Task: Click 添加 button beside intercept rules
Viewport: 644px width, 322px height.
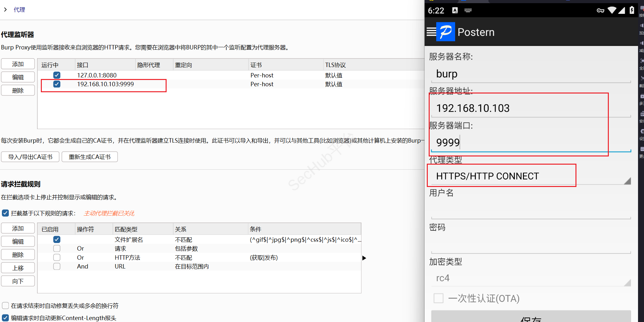Action: pos(18,229)
